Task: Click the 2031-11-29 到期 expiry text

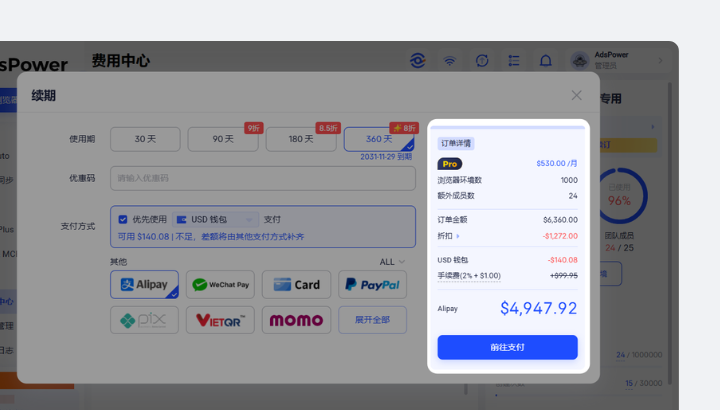Action: (x=386, y=157)
